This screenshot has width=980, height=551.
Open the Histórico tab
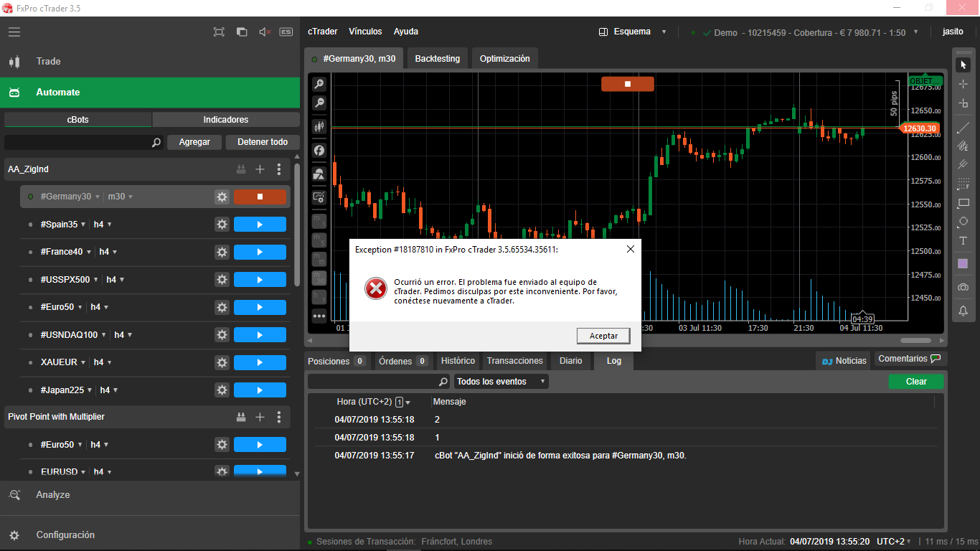[458, 361]
